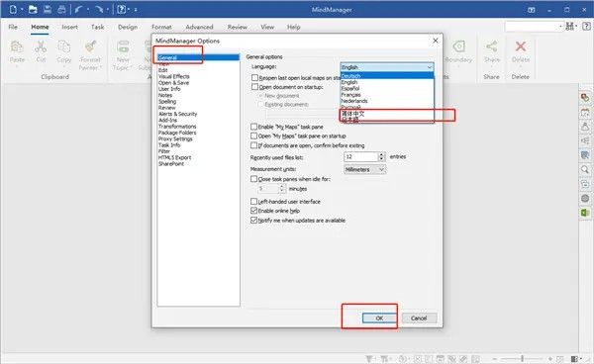Open the Measurement units Millimeters dropdown
The height and width of the screenshot is (364, 594).
(x=364, y=169)
